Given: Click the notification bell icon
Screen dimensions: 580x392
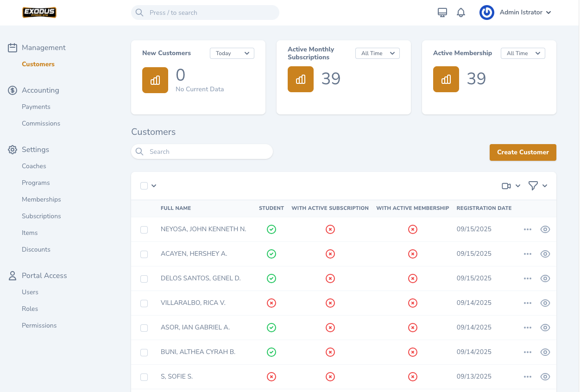Looking at the screenshot, I should click(460, 13).
